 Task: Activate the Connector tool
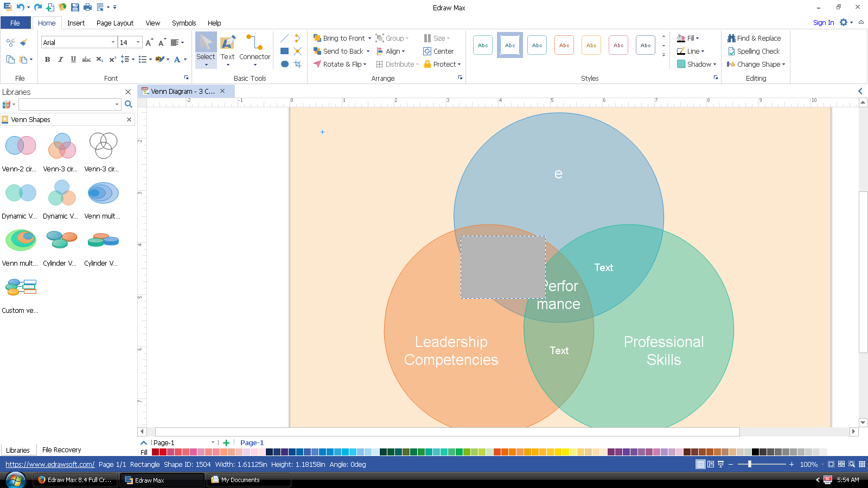click(x=254, y=48)
